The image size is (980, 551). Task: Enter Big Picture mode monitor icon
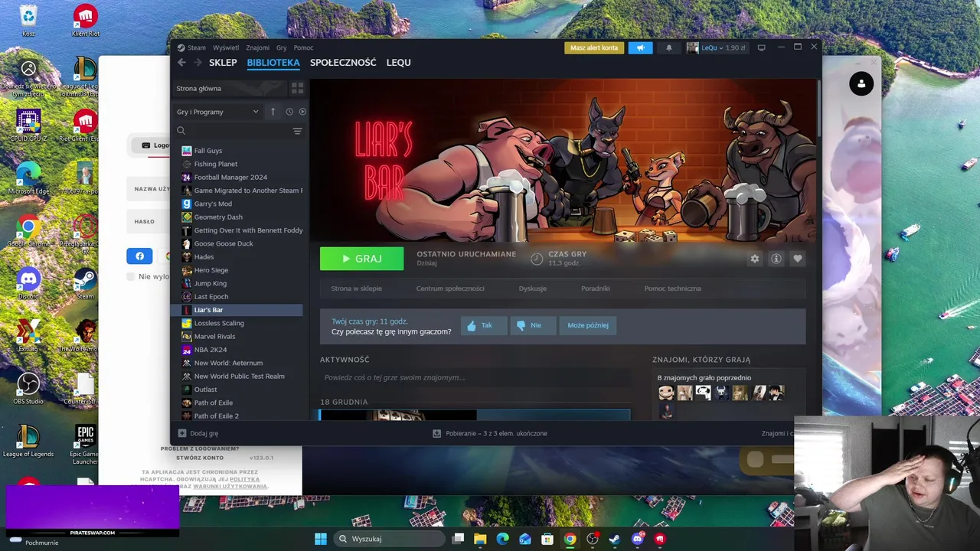click(761, 47)
